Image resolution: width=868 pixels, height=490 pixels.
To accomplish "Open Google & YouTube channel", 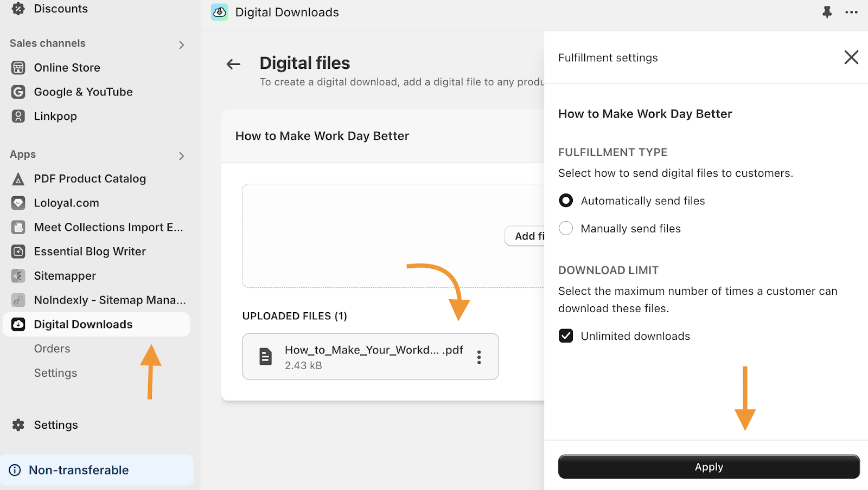I will pos(83,92).
